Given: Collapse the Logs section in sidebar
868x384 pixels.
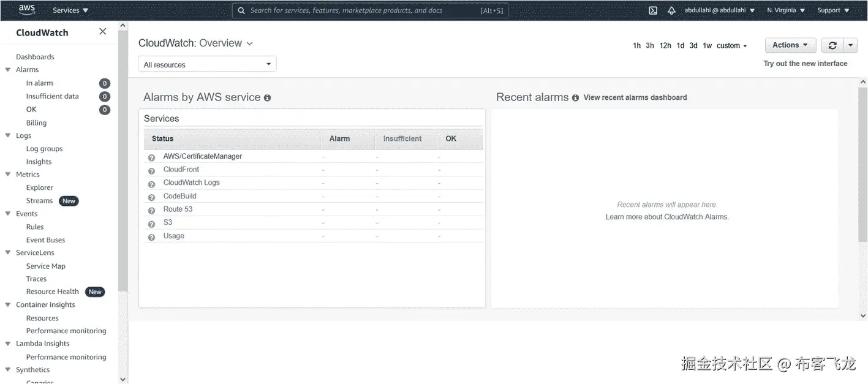Looking at the screenshot, I should 8,135.
